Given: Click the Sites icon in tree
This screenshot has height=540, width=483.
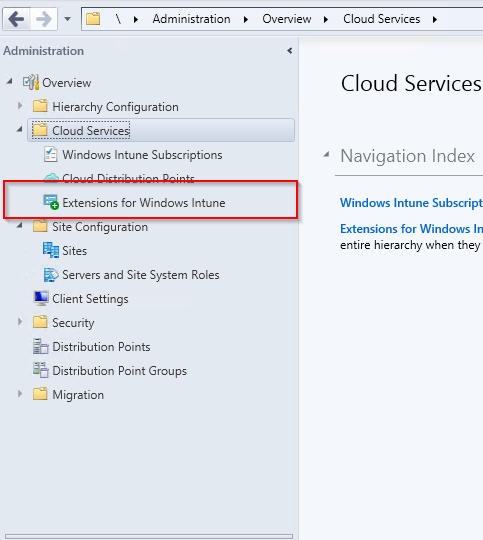Looking at the screenshot, I should [x=51, y=250].
